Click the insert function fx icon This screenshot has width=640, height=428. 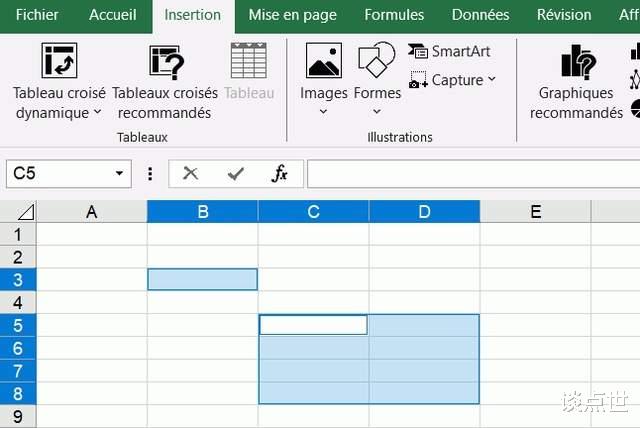tap(280, 174)
